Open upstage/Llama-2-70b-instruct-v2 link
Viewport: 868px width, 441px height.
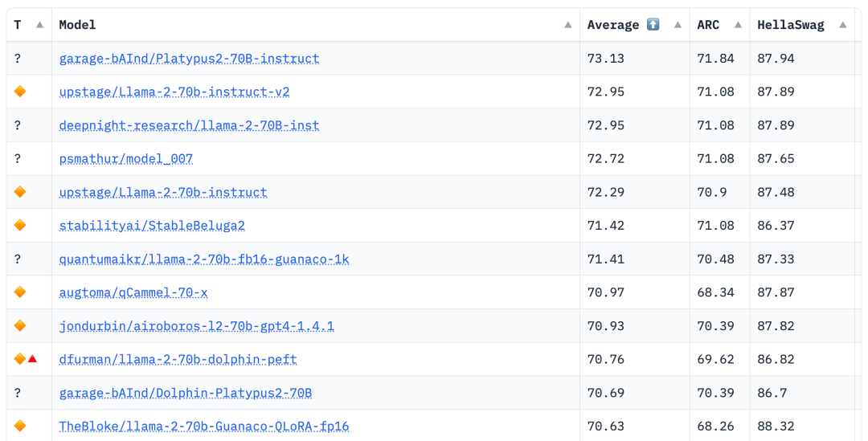(x=174, y=92)
